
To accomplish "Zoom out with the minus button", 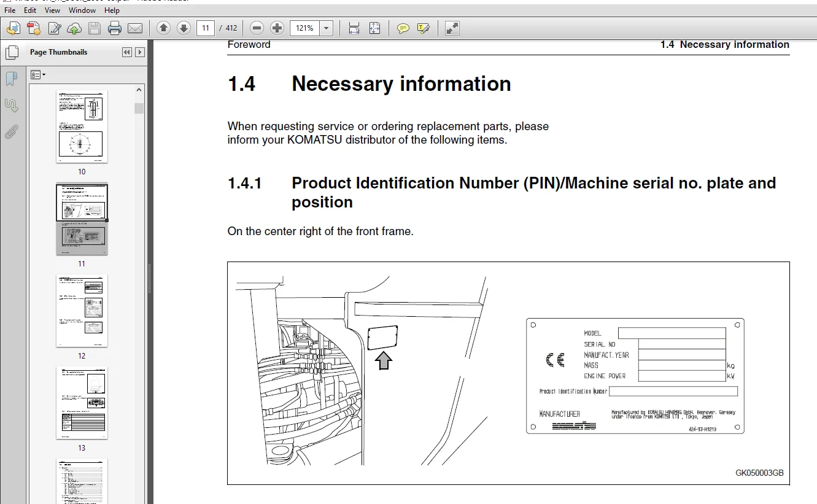I will coord(257,28).
